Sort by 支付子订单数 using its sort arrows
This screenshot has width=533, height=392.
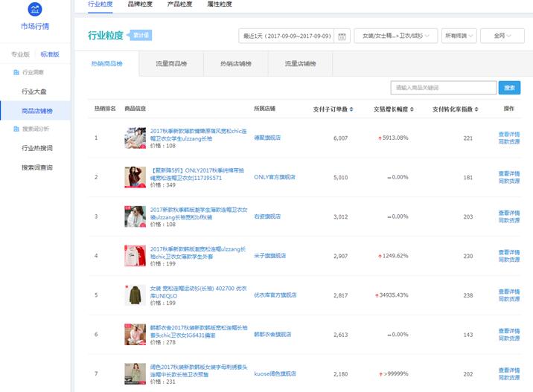click(351, 109)
